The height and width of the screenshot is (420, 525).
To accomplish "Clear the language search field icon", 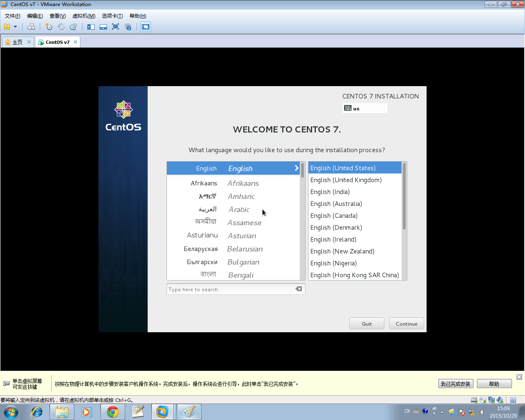I will (299, 289).
